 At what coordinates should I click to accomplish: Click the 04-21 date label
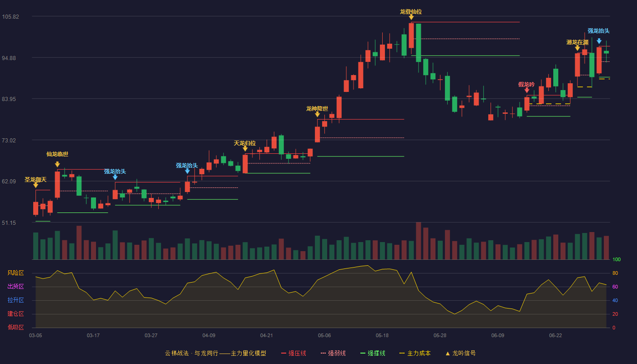(x=267, y=335)
